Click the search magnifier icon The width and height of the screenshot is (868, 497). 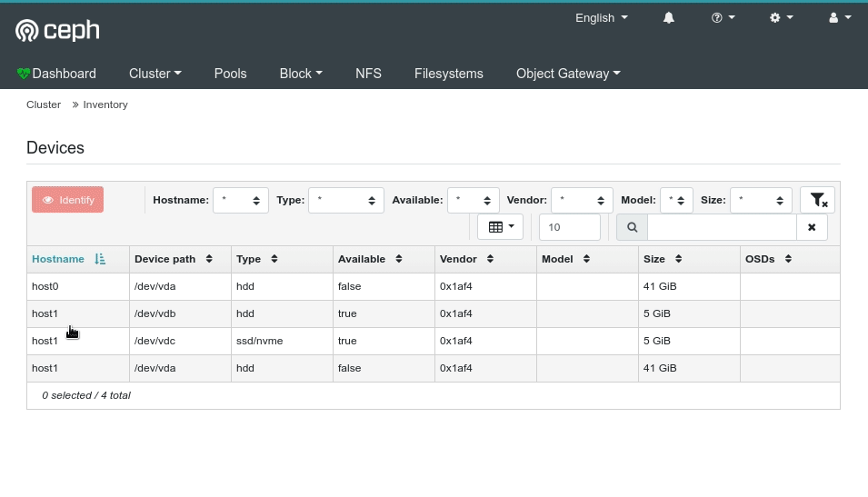click(x=633, y=227)
